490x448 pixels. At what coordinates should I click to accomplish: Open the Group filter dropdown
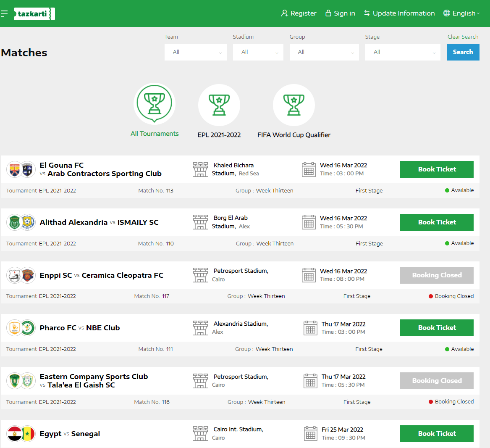point(324,52)
